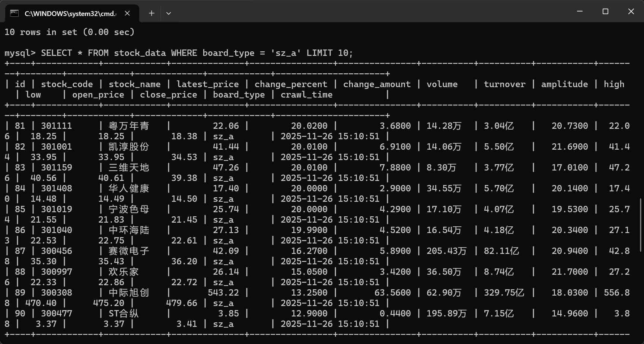
Task: Select the C:\WINDOWS\system32\cmd tab
Action: pos(72,13)
